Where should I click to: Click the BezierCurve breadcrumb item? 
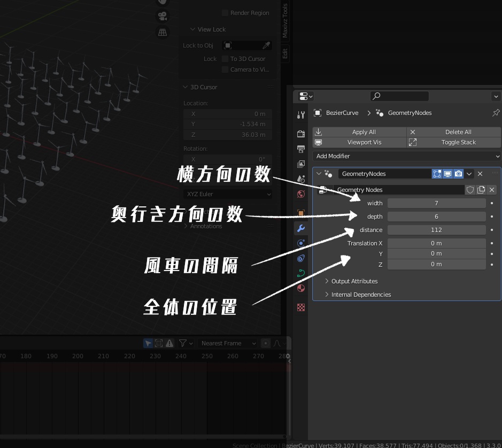[342, 113]
